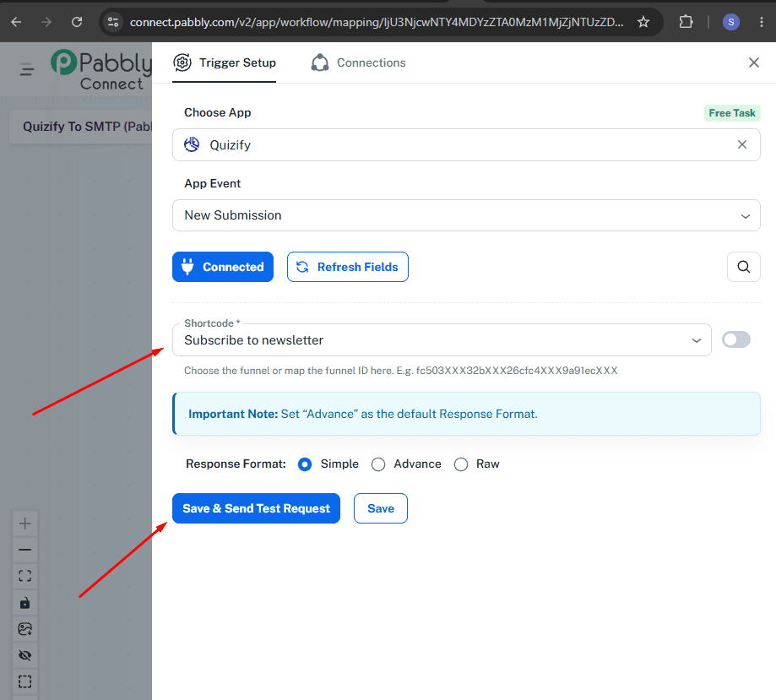Switch to the Connections tab
Viewport: 776px width, 700px height.
pyautogui.click(x=358, y=62)
